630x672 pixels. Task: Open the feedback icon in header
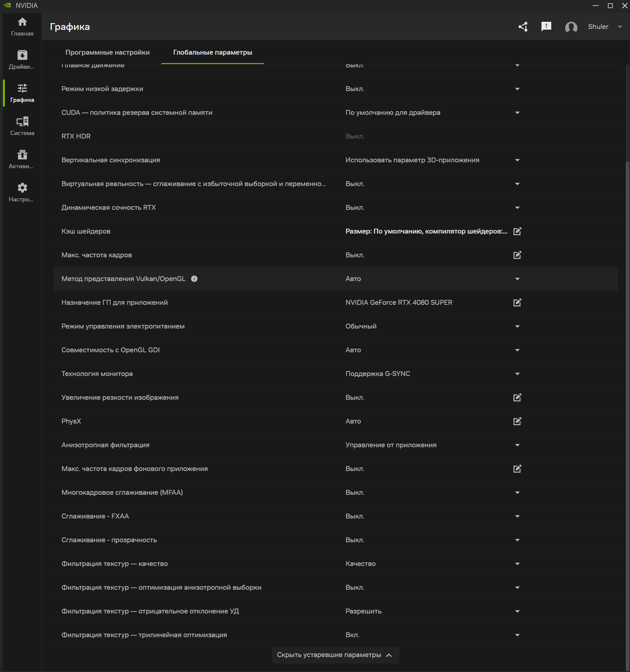[x=546, y=27]
